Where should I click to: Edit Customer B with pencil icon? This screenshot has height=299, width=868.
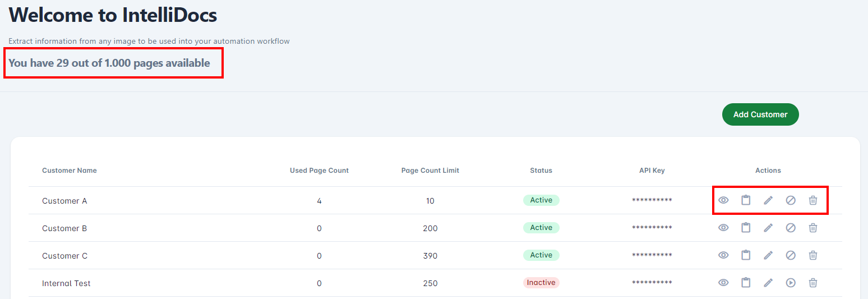click(x=768, y=228)
